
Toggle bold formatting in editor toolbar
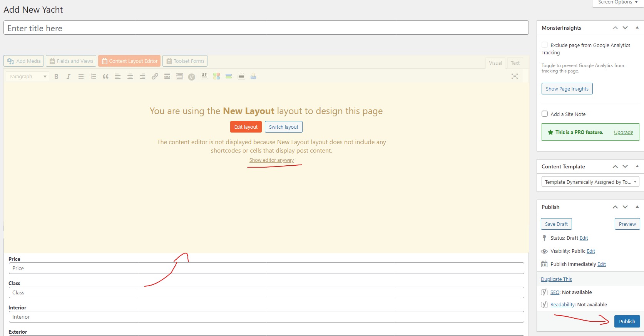tap(56, 76)
